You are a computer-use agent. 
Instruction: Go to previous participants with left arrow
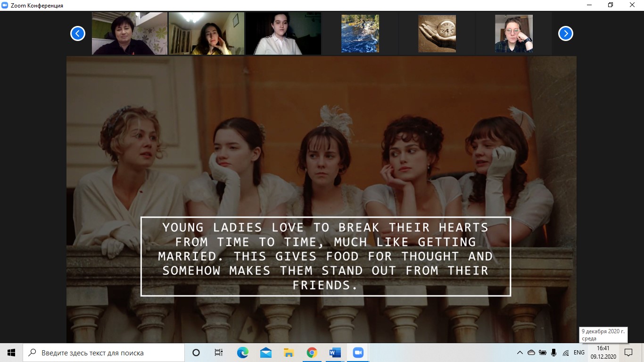78,33
